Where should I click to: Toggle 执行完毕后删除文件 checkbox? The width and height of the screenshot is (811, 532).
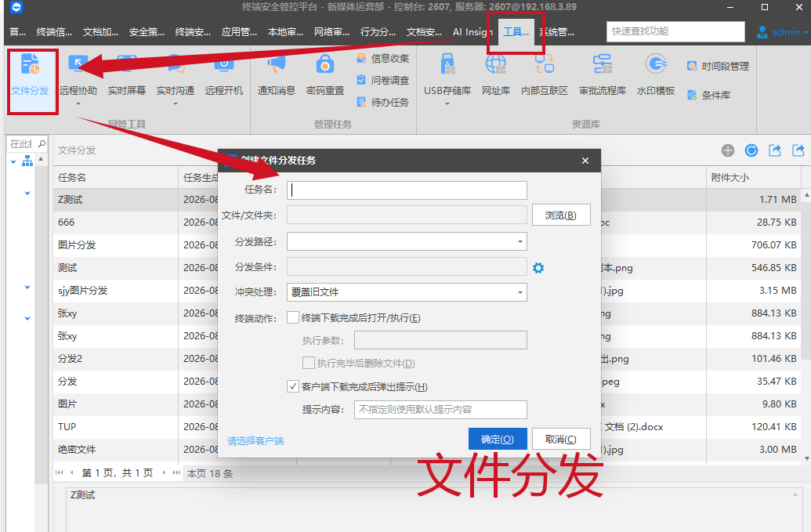coord(309,363)
